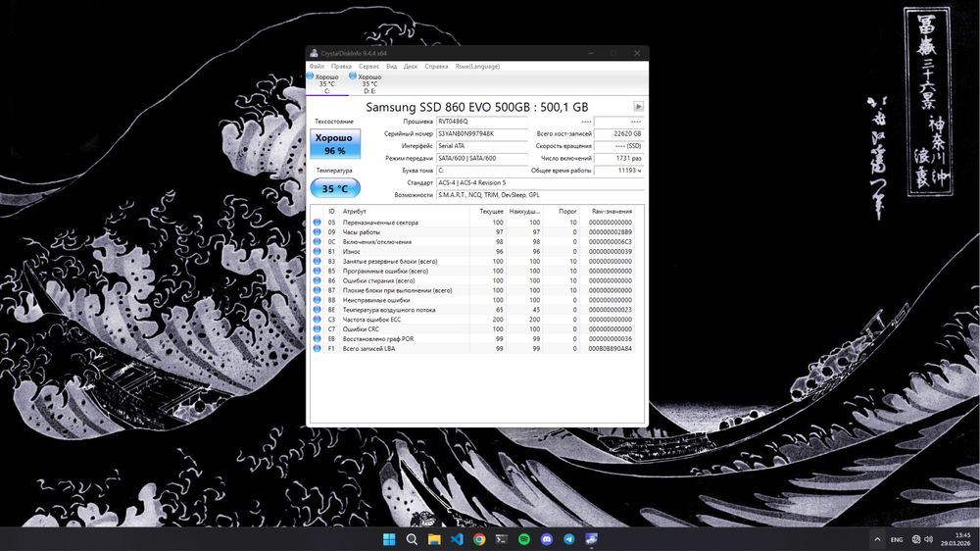The width and height of the screenshot is (980, 551).
Task: Open the Windows Start menu
Action: (x=389, y=539)
